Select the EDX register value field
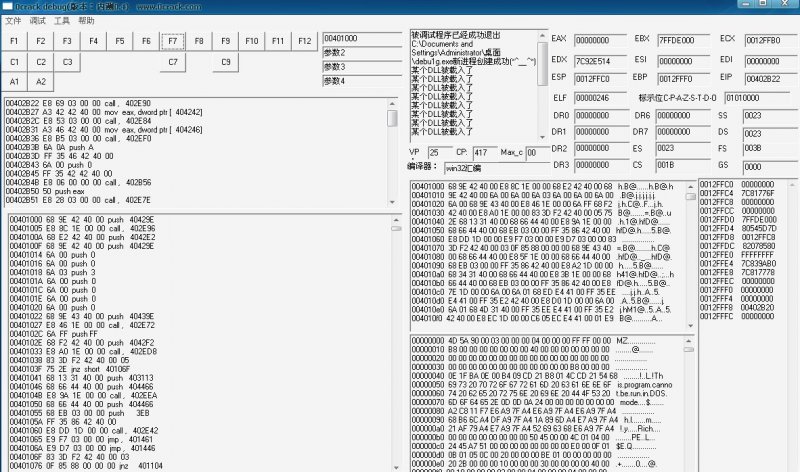The image size is (800, 472). (600, 61)
